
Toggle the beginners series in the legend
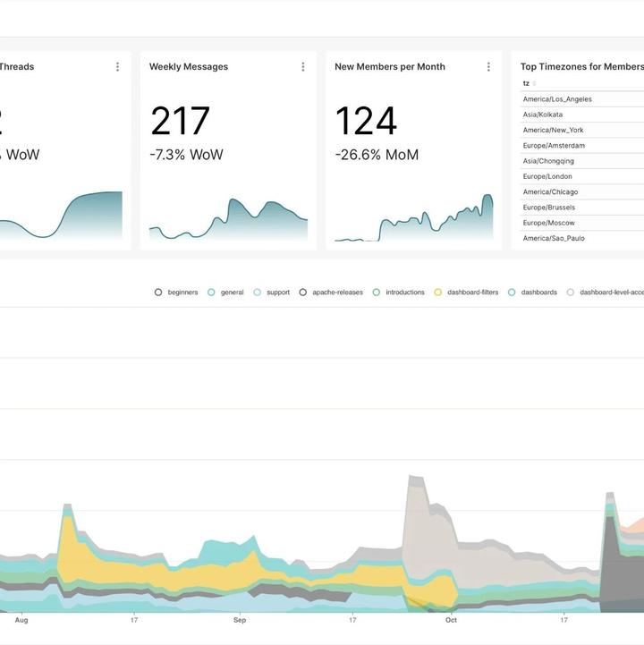[176, 293]
